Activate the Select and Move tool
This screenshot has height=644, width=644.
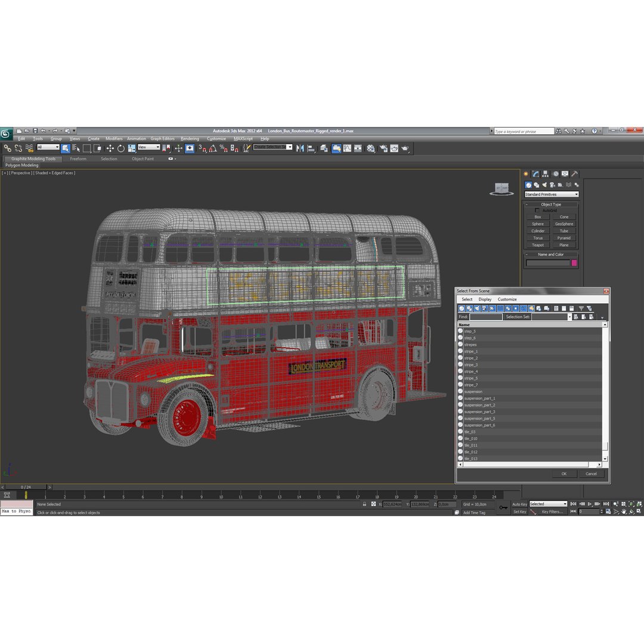[110, 148]
